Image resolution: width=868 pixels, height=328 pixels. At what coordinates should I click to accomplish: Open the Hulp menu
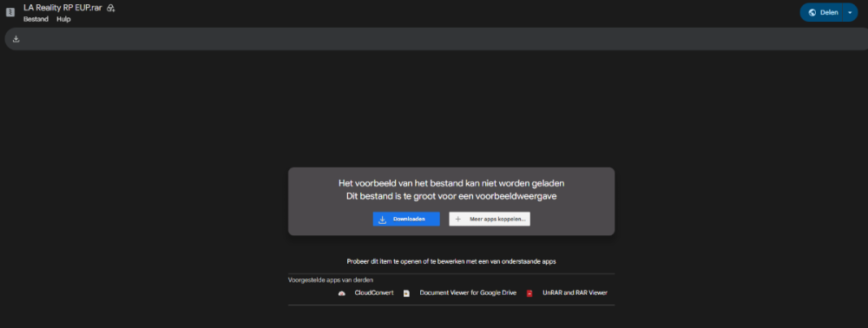[63, 19]
